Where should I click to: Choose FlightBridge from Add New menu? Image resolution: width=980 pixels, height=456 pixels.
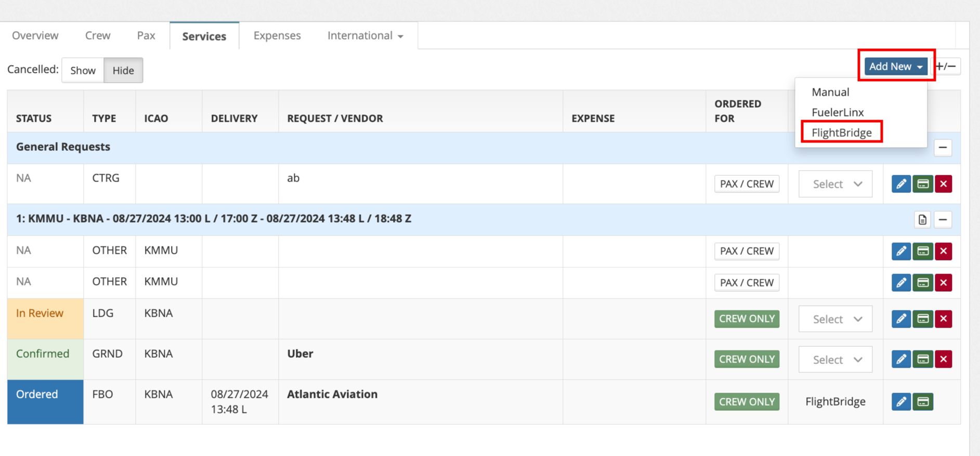[x=841, y=133]
